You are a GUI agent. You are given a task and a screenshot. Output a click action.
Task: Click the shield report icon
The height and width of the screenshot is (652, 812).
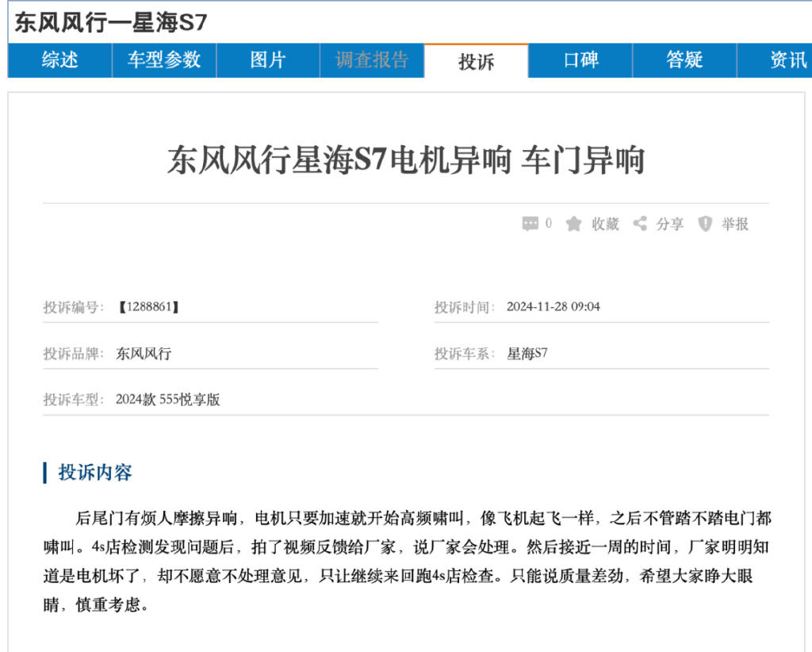[705, 224]
